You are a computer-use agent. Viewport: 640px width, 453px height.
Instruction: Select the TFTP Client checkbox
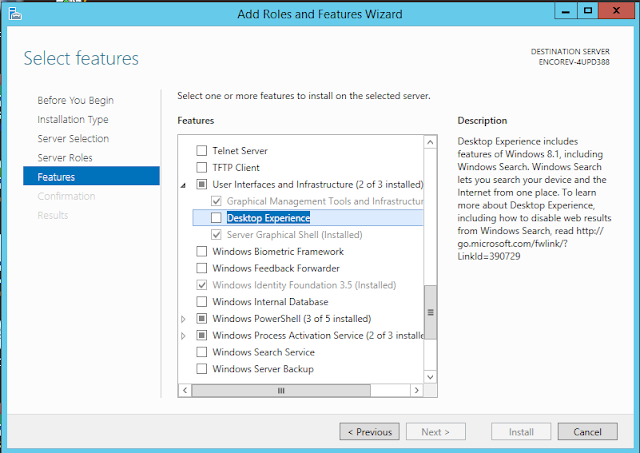coord(202,168)
